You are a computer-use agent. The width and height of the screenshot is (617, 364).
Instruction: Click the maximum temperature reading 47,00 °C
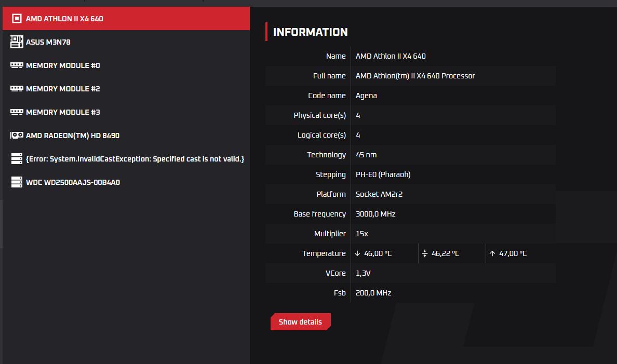pyautogui.click(x=513, y=253)
